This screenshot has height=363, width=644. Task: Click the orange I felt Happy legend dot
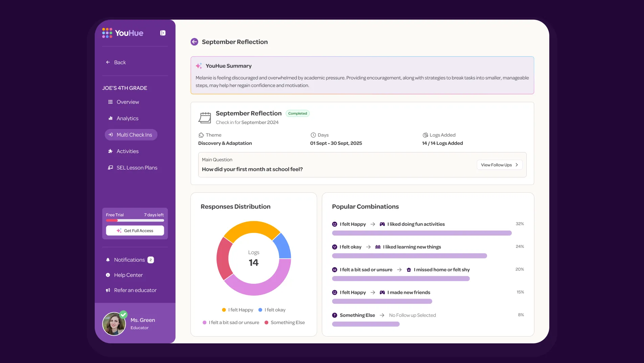click(224, 310)
